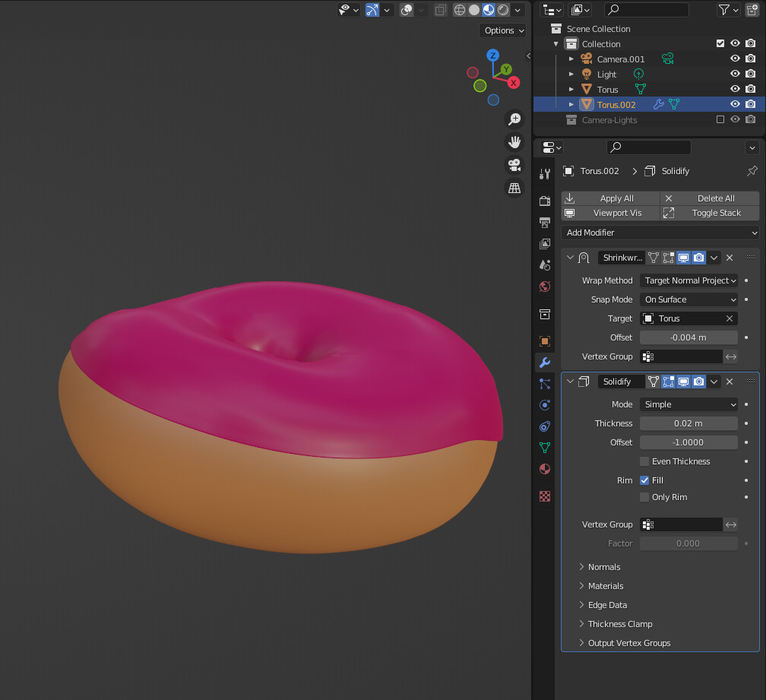
Task: Disable the Fill checkbox under Rim
Action: (645, 480)
